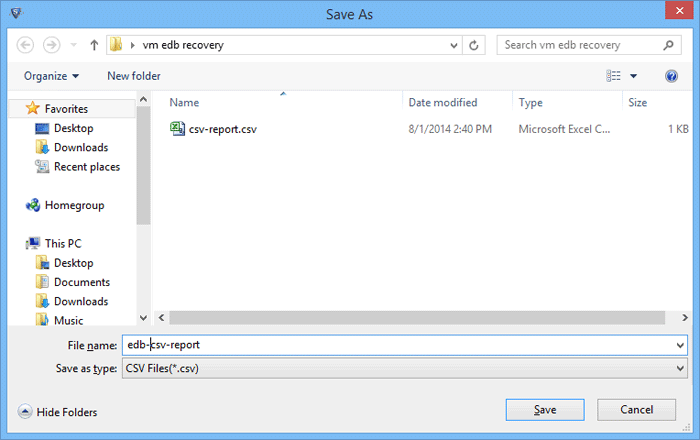
Task: Open File name dropdown arrow
Action: tap(679, 345)
